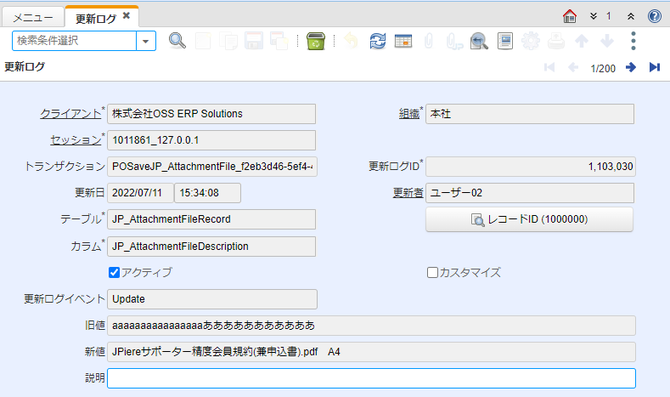Jump to the last record
The height and width of the screenshot is (397, 670).
click(654, 67)
